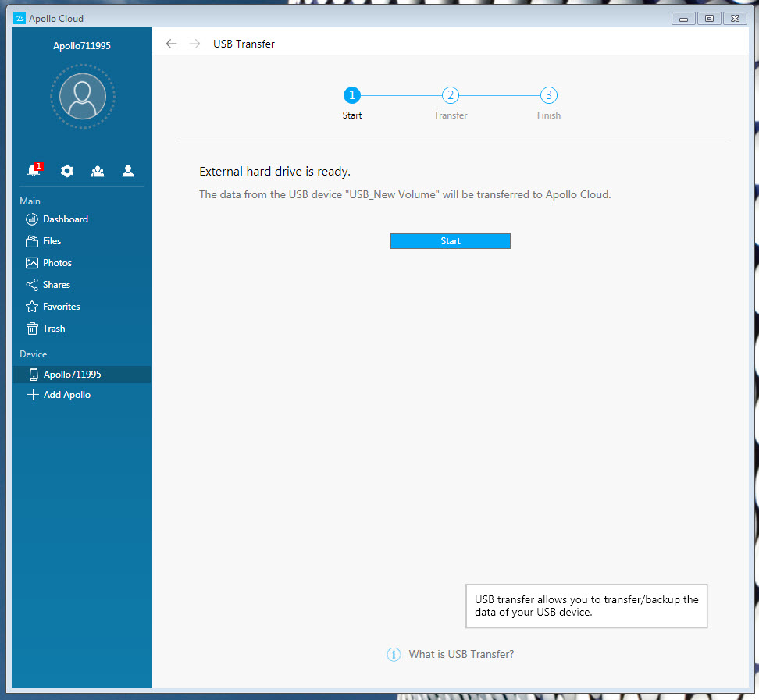Click the Files folder icon

click(x=32, y=241)
